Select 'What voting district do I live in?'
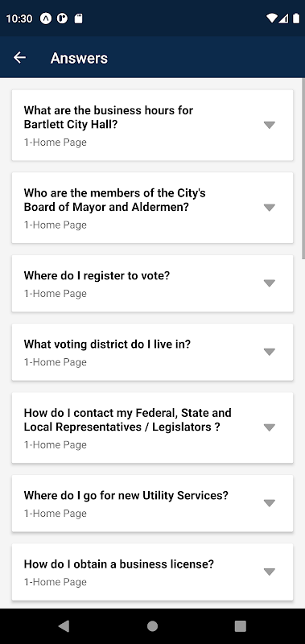The image size is (305, 644). point(107,345)
